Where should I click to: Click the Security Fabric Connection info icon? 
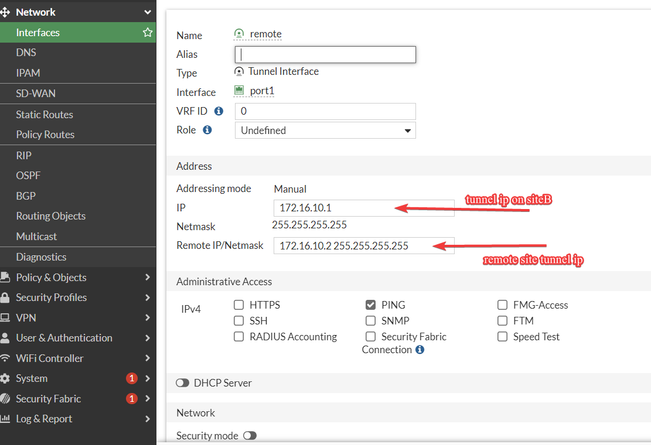[x=420, y=350]
